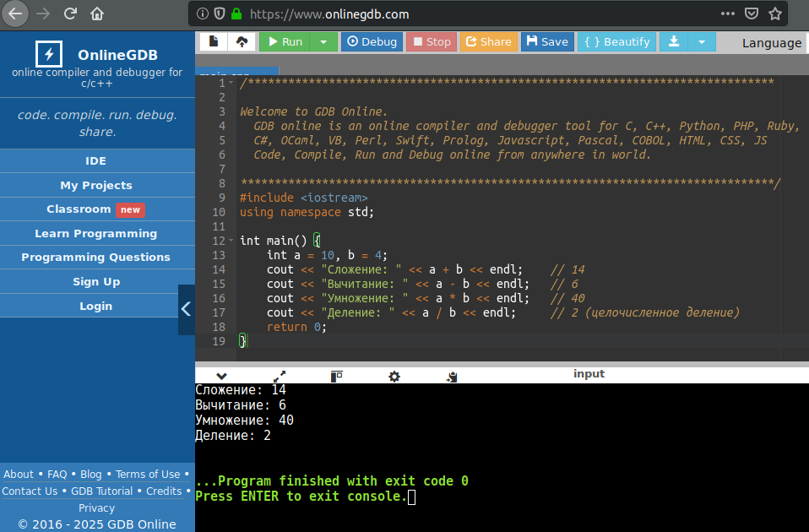
Task: Open the Blog link
Action: click(x=91, y=475)
